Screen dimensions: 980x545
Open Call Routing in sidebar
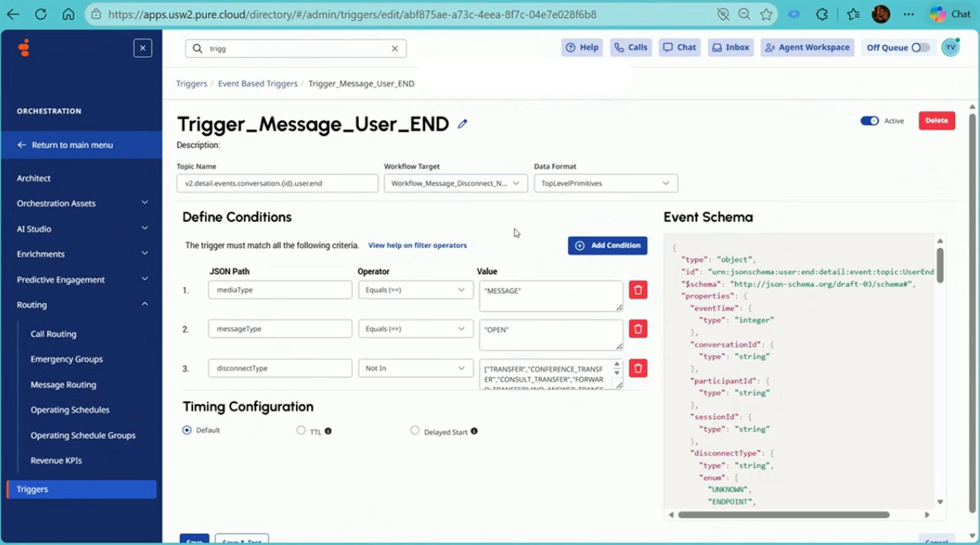pyautogui.click(x=53, y=334)
